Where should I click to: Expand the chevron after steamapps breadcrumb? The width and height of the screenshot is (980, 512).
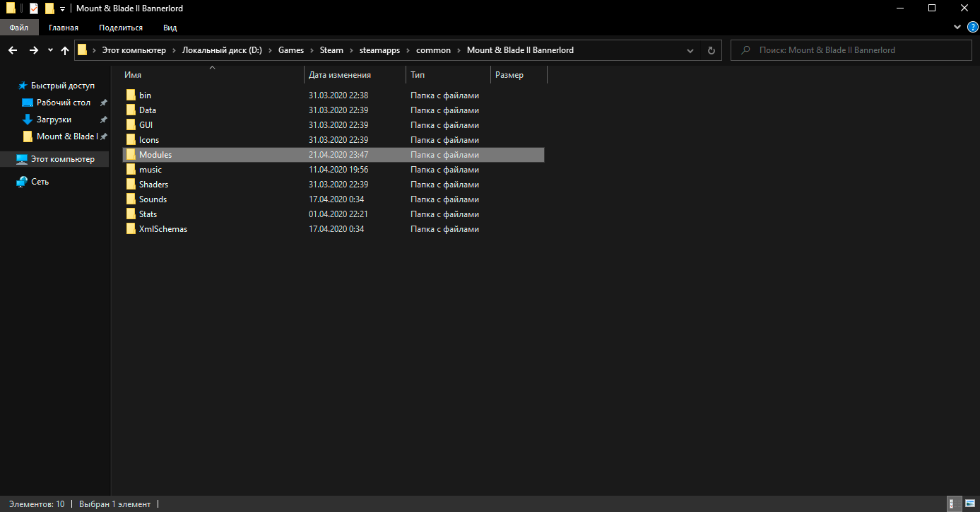(x=408, y=50)
